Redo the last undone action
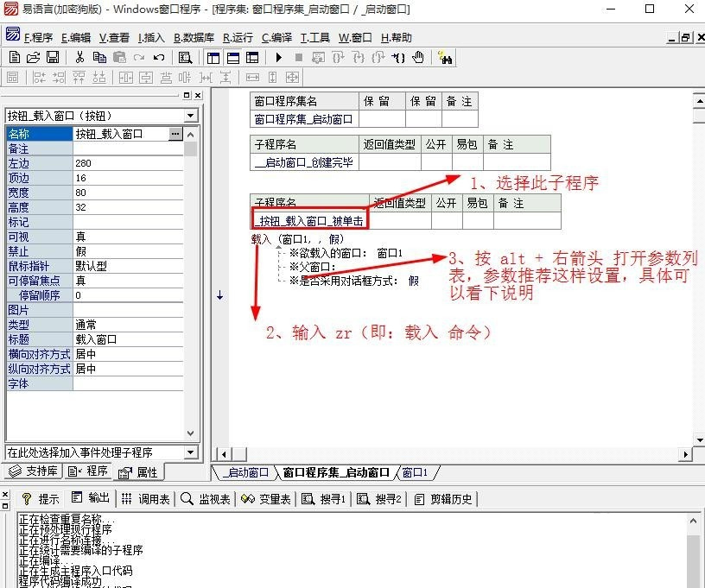The image size is (705, 588). (139, 58)
